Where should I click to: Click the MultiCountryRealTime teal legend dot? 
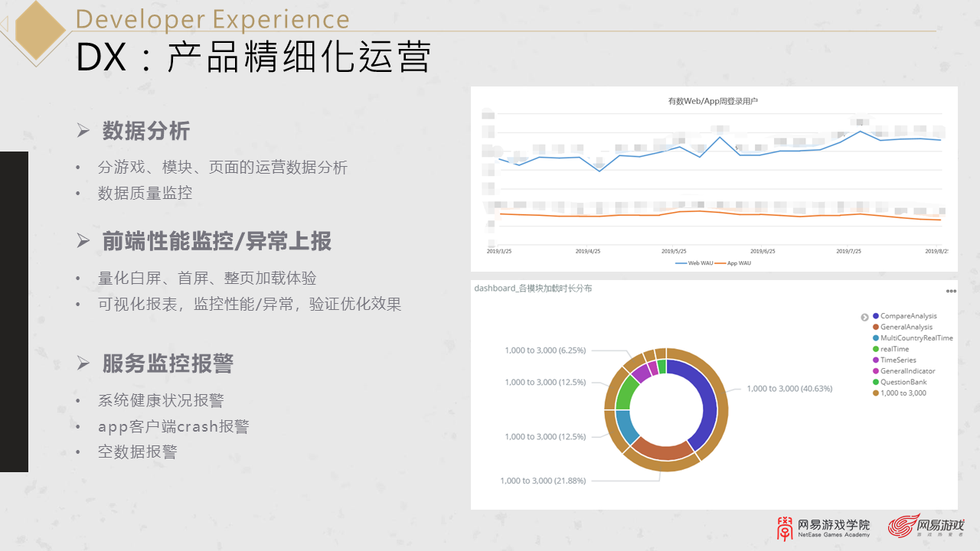pos(875,337)
